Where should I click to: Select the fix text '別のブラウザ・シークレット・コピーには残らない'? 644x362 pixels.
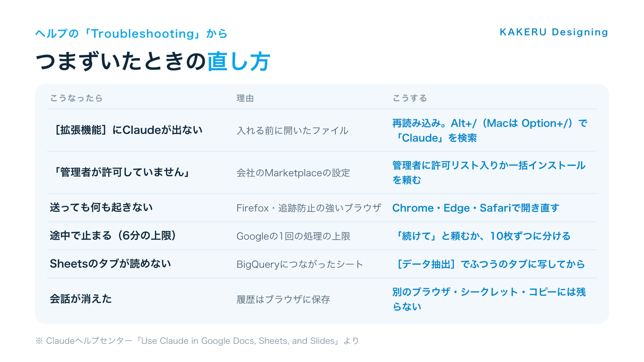tap(489, 299)
